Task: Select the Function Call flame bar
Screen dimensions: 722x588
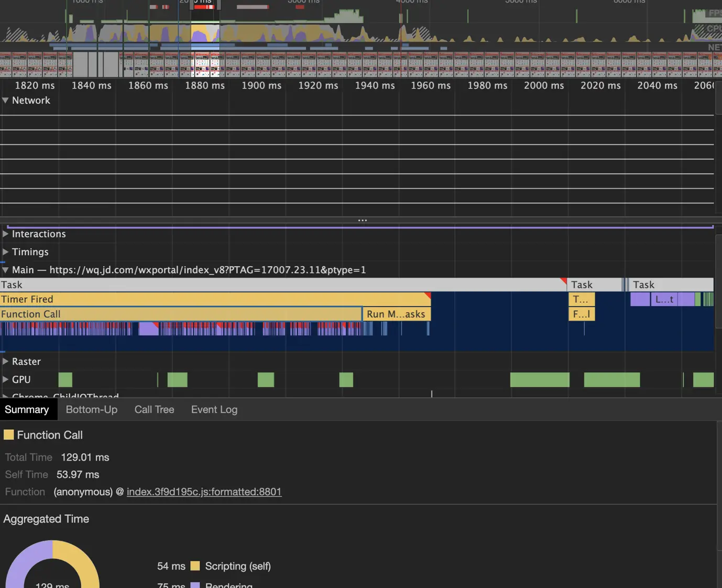Action: tap(181, 314)
